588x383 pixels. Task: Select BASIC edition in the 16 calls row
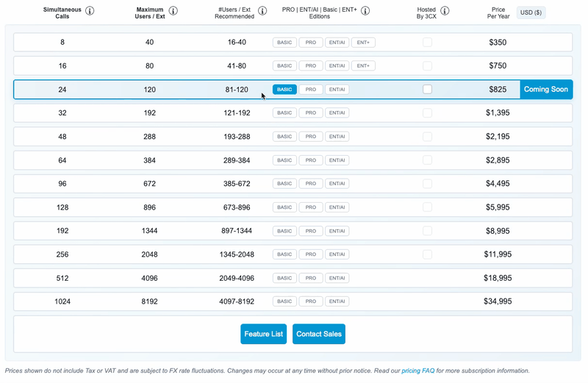[284, 65]
